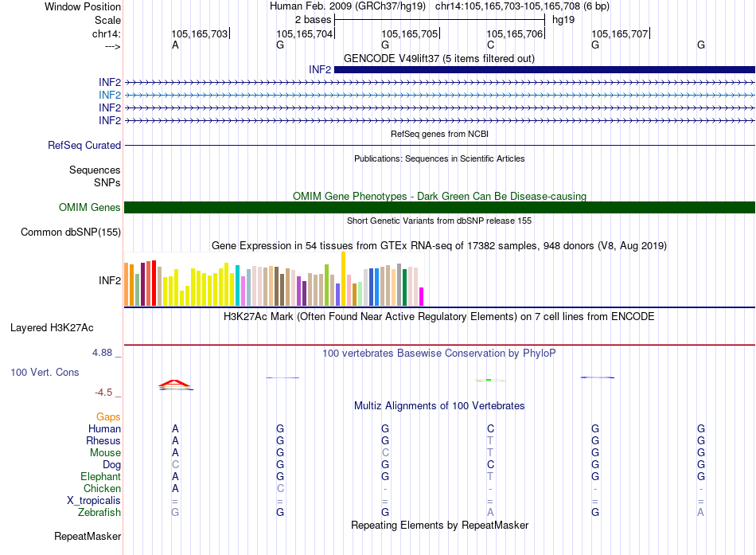Click the GENCODE INF2 exon block
Viewport: 756px width, 555px height.
click(x=544, y=69)
